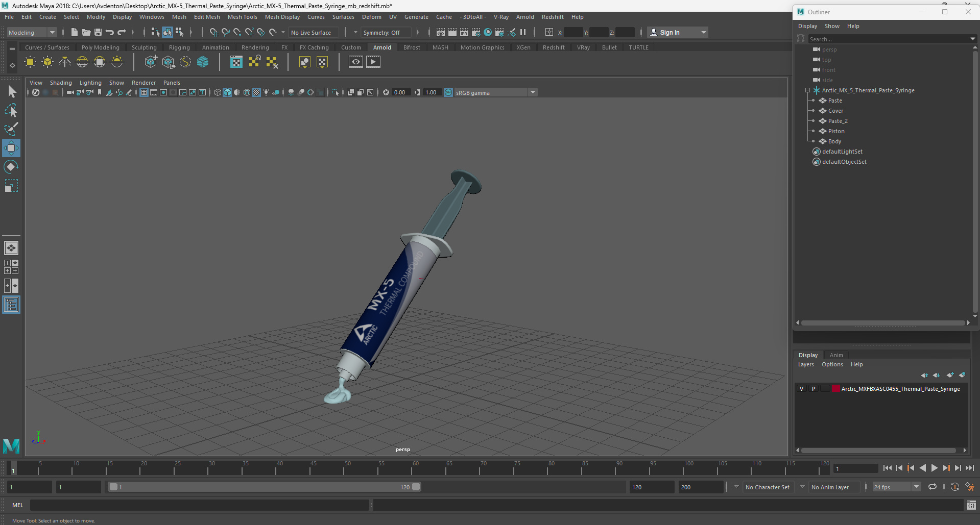Click the MEL command line input
The image size is (980, 525).
tap(200, 505)
